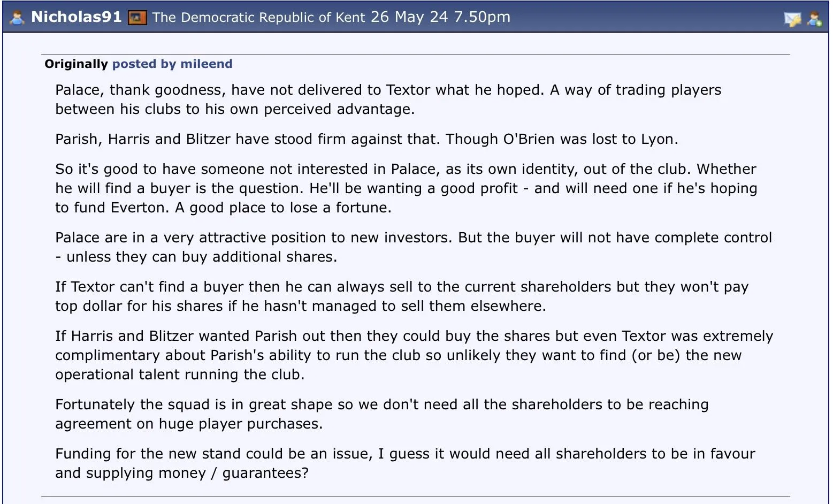The width and height of the screenshot is (833, 504).
Task: Click the post timestamp 26 May 24 7.50pm
Action: (440, 17)
